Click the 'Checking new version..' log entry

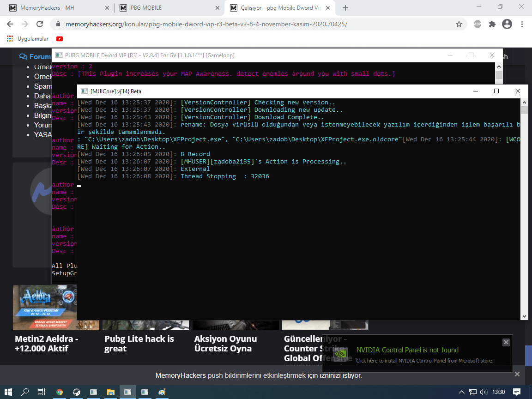tap(206, 102)
